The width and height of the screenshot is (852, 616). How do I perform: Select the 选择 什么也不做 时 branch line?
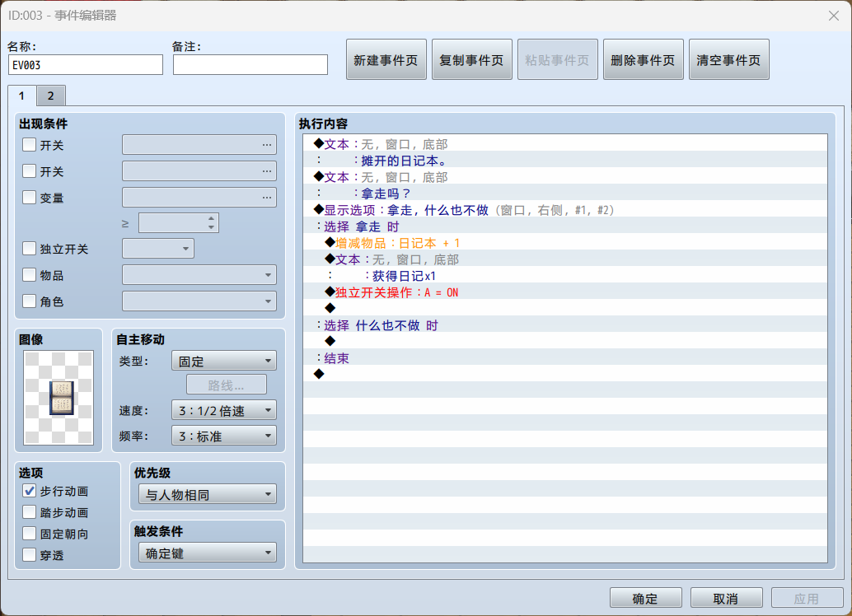(x=565, y=325)
